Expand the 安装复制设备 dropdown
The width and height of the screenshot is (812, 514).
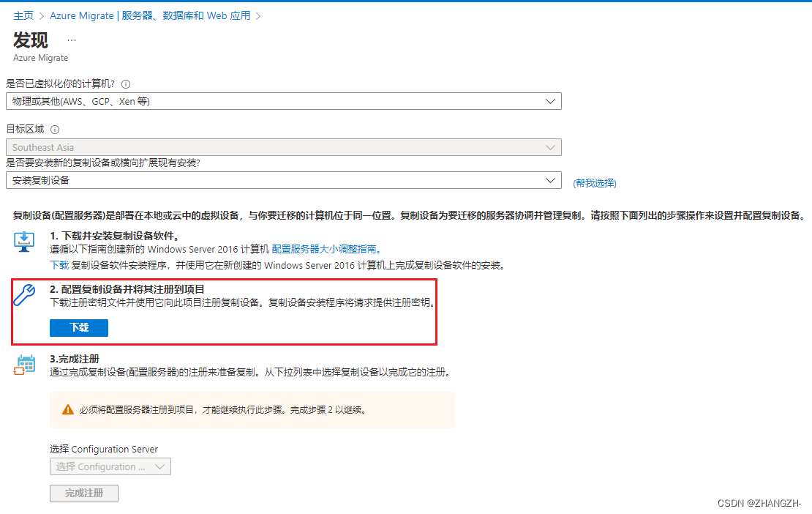pyautogui.click(x=284, y=180)
